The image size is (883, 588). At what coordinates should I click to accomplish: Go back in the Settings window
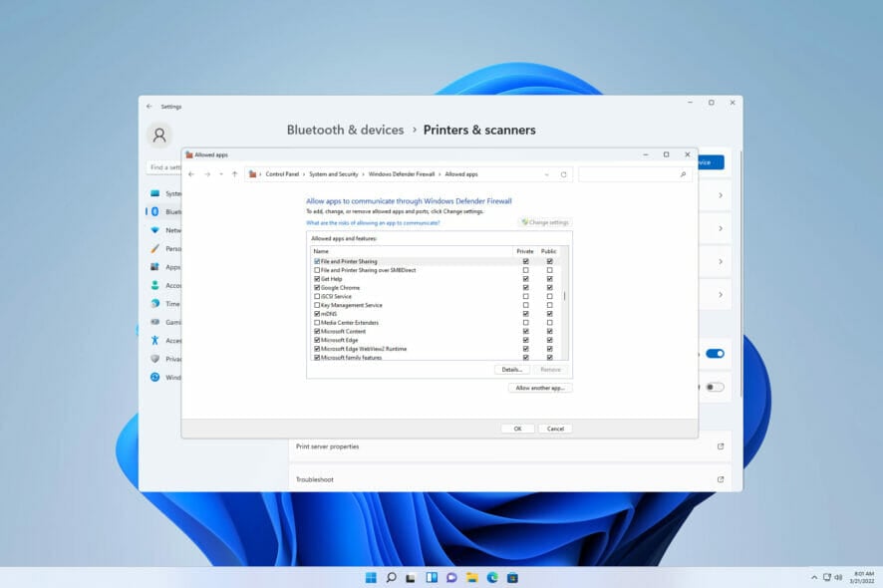pyautogui.click(x=149, y=107)
